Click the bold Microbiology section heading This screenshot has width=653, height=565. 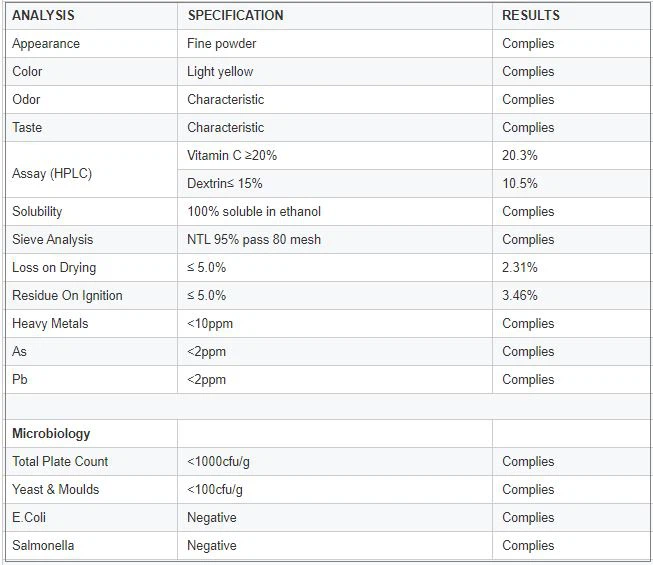tap(51, 434)
